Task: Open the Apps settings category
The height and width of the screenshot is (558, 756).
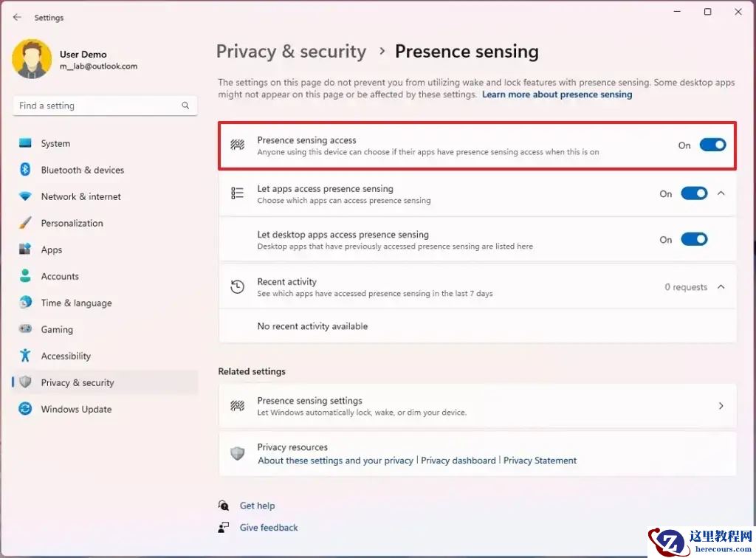Action: [52, 249]
